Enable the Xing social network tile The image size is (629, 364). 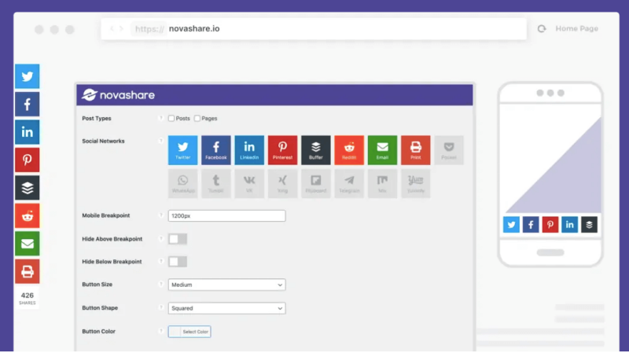click(283, 183)
